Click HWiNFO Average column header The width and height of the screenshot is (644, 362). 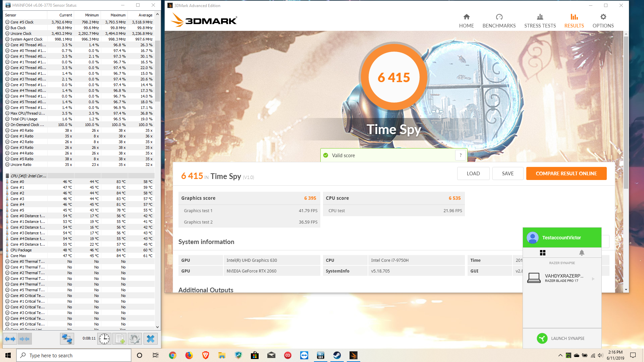141,15
